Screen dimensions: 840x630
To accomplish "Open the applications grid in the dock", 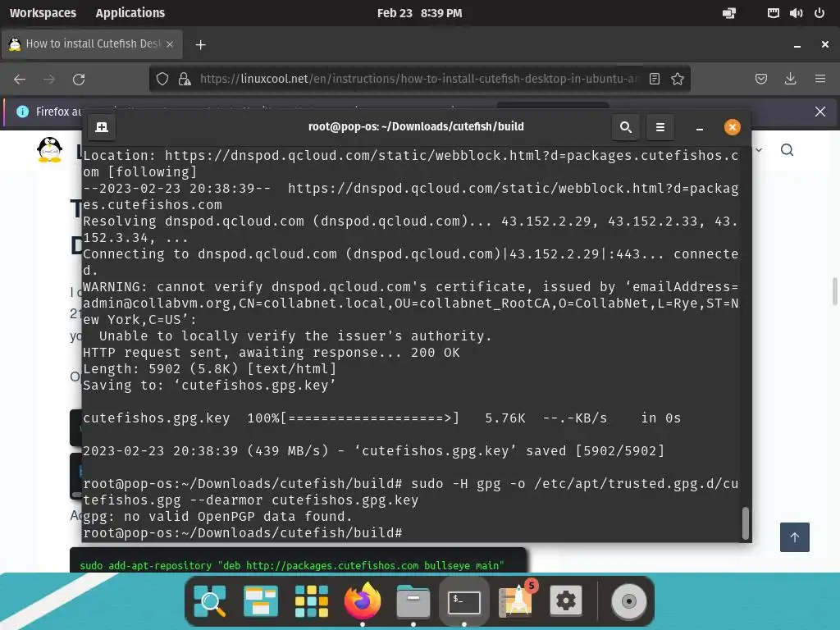I will tap(311, 601).
